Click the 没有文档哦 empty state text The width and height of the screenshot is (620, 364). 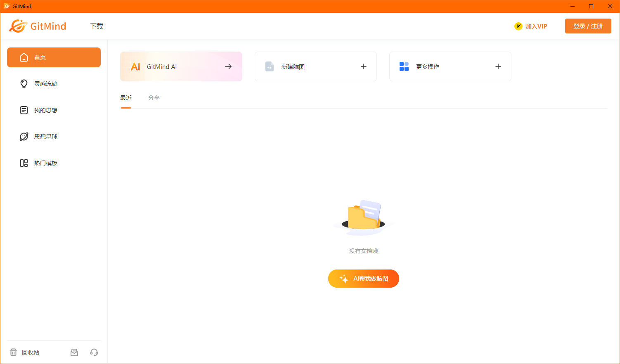tap(364, 251)
